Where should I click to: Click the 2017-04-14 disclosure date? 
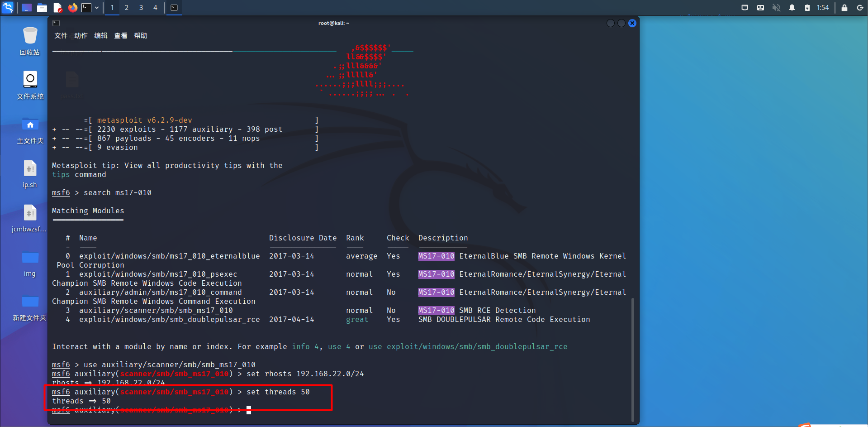pos(292,320)
